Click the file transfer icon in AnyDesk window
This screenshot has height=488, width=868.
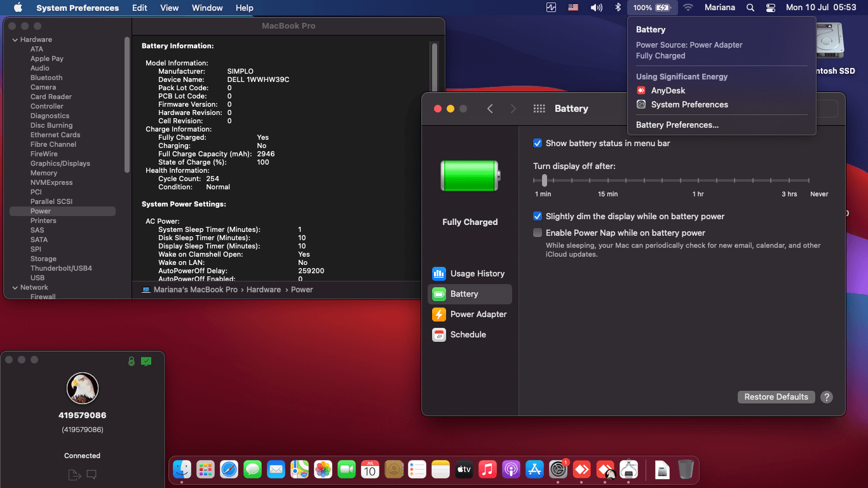click(x=74, y=475)
